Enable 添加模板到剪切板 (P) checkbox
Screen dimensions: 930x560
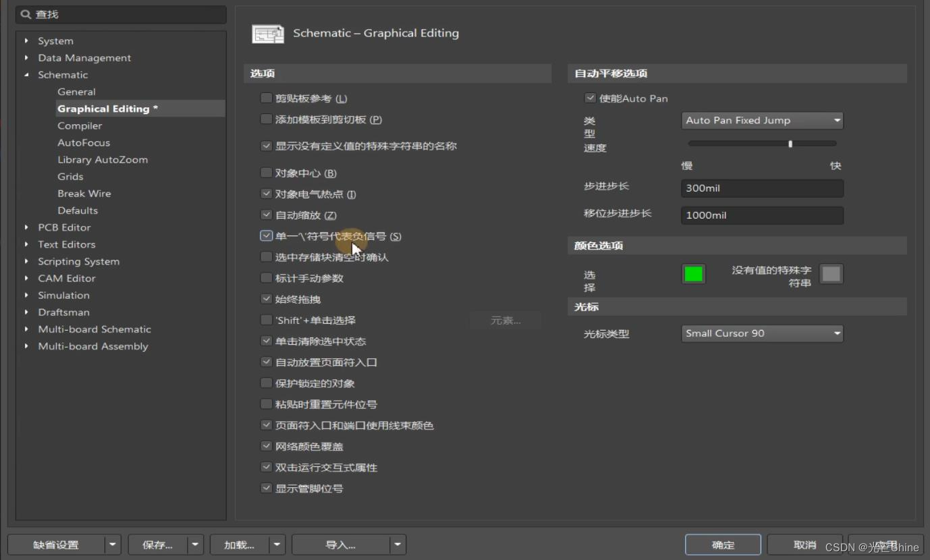tap(266, 119)
